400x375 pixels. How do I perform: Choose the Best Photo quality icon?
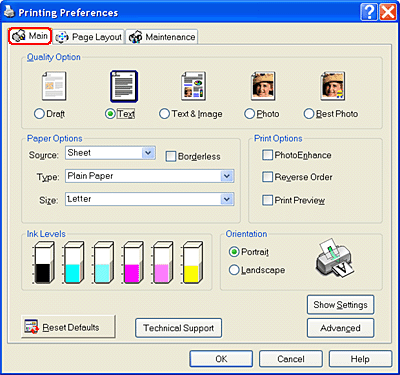[333, 86]
